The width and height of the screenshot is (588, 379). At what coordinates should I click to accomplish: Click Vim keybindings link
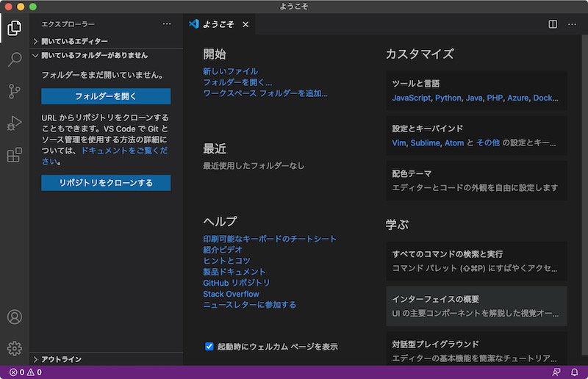point(399,142)
